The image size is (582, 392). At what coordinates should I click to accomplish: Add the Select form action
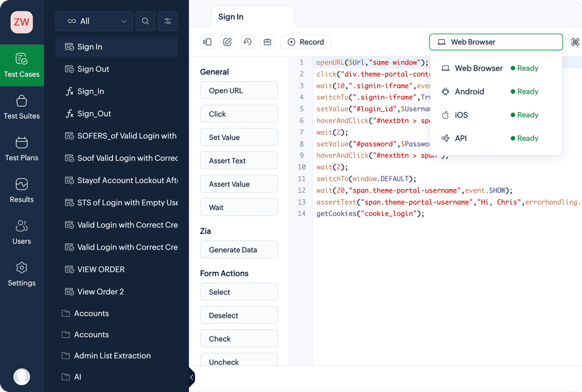(239, 292)
